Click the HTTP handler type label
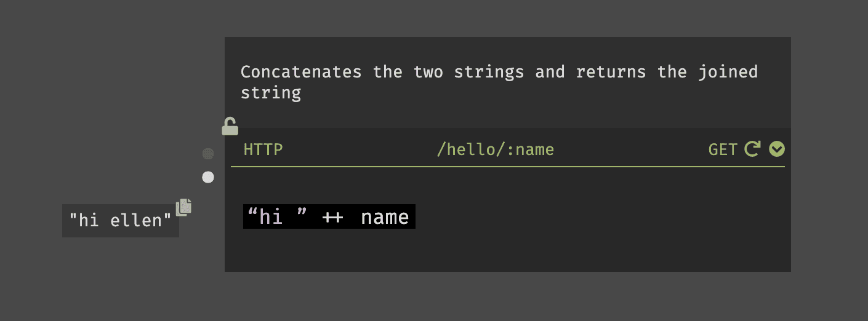868x321 pixels. (x=263, y=149)
